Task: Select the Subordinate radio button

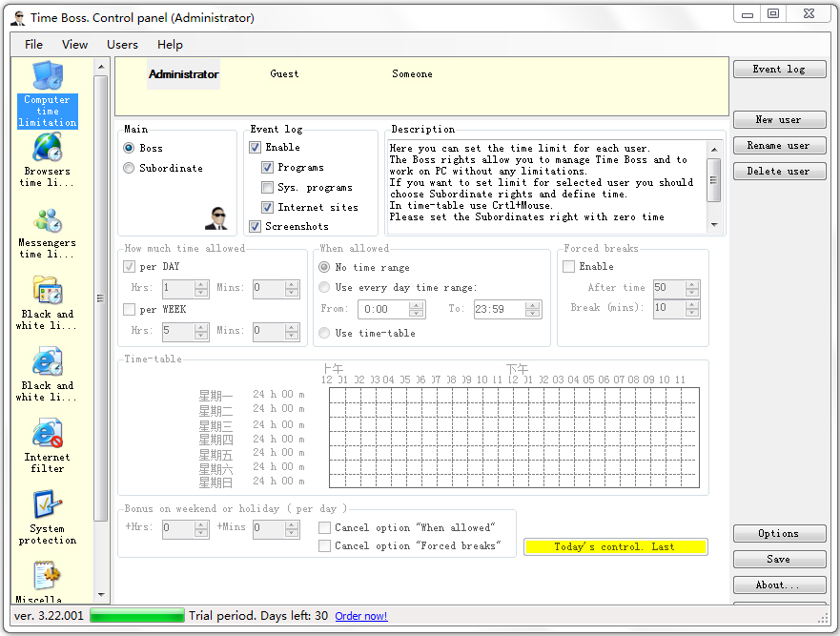Action: (x=129, y=168)
